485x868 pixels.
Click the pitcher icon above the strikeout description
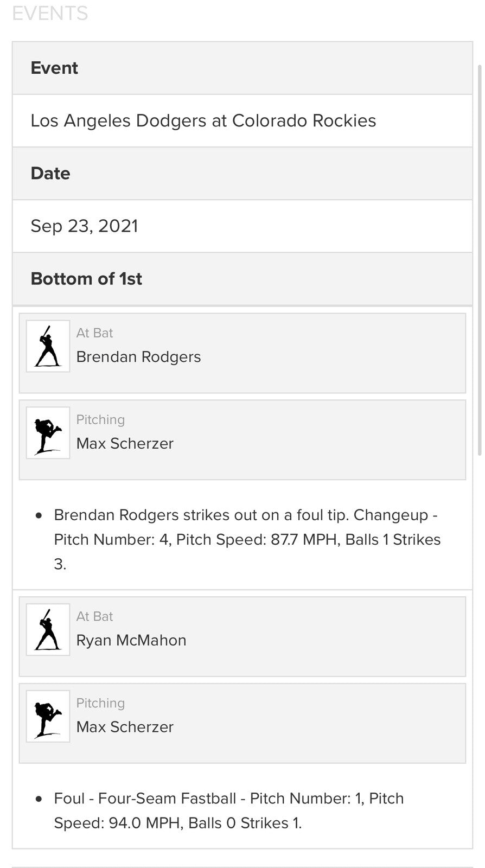coord(48,433)
